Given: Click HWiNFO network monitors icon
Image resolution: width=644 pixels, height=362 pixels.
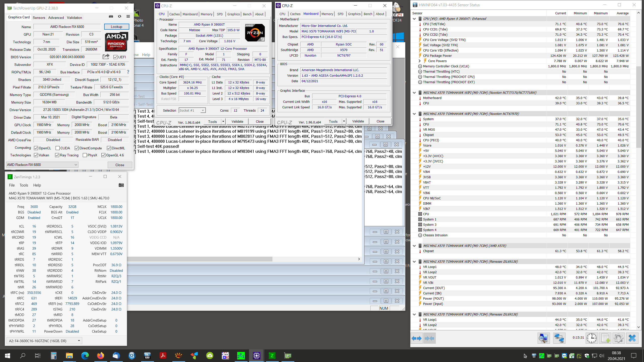Looking at the screenshot, I should click(559, 338).
